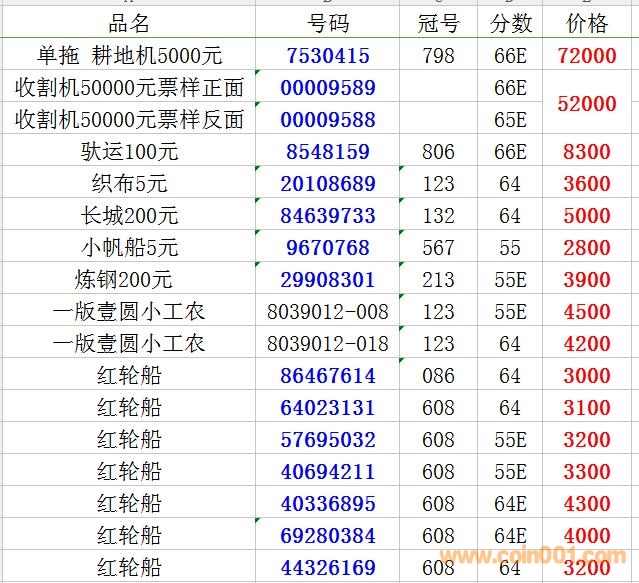Select the red price cell 4300
The image size is (639, 583).
587,504
